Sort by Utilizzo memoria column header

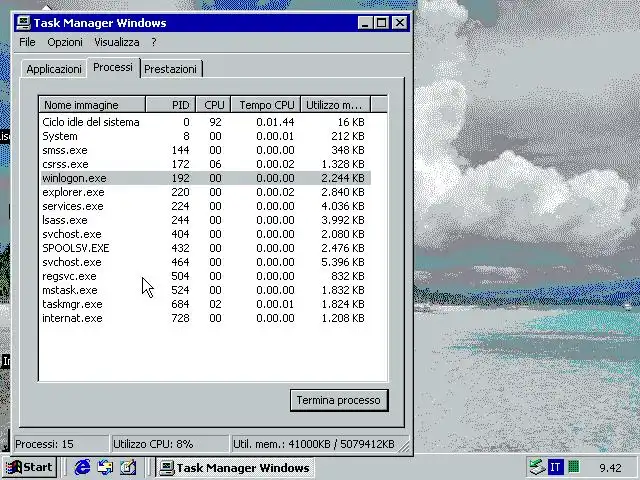(x=336, y=105)
